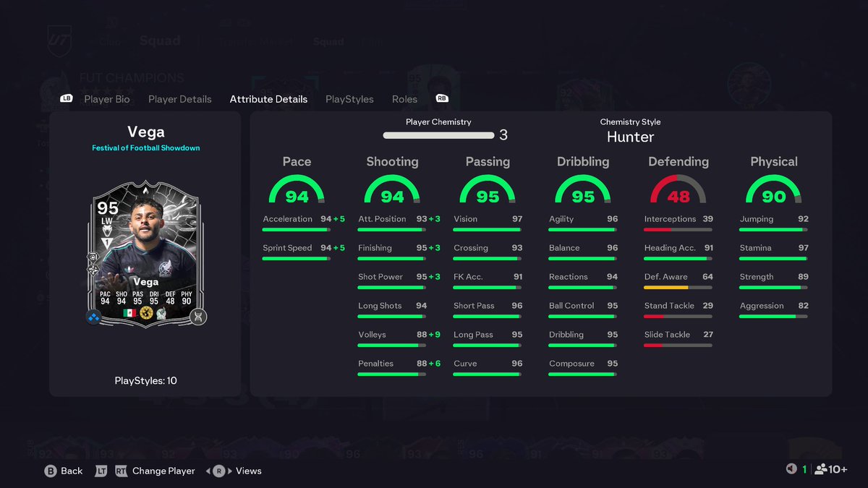Click the FK Acc. attribute row
The height and width of the screenshot is (488, 868).
[488, 280]
